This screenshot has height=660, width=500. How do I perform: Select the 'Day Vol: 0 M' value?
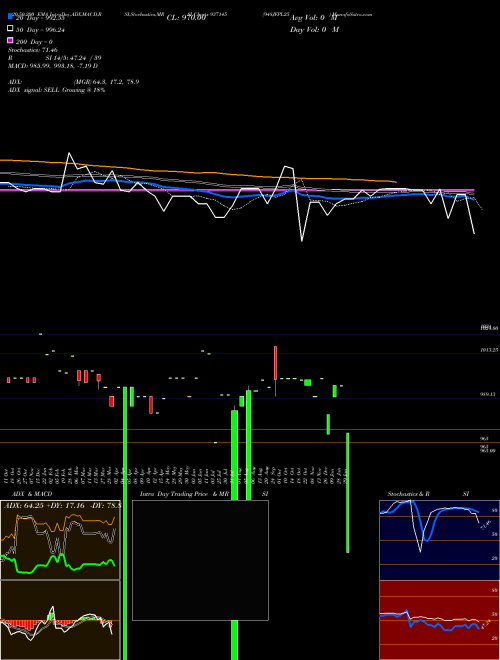[x=314, y=30]
